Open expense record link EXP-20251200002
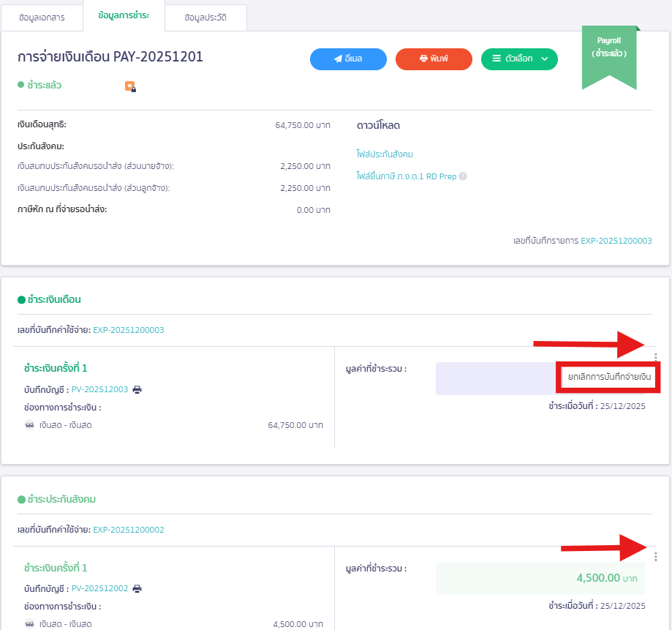The width and height of the screenshot is (672, 630). (128, 530)
